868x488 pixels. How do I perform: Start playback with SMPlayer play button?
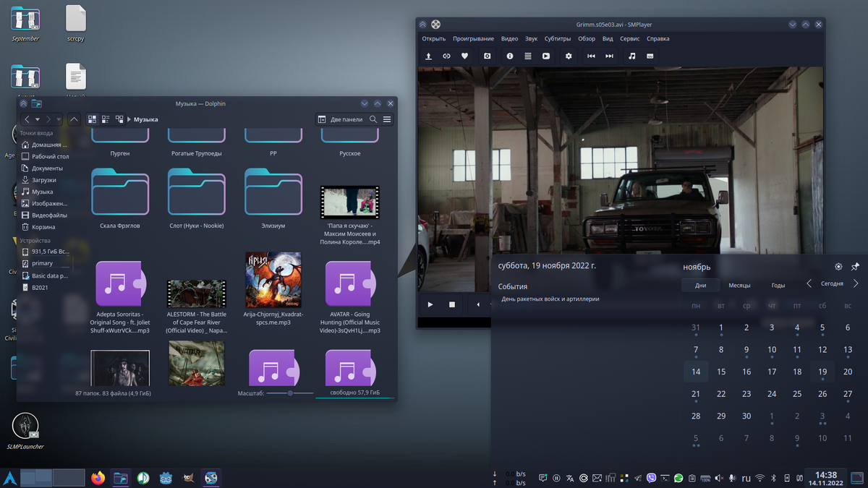pos(430,304)
